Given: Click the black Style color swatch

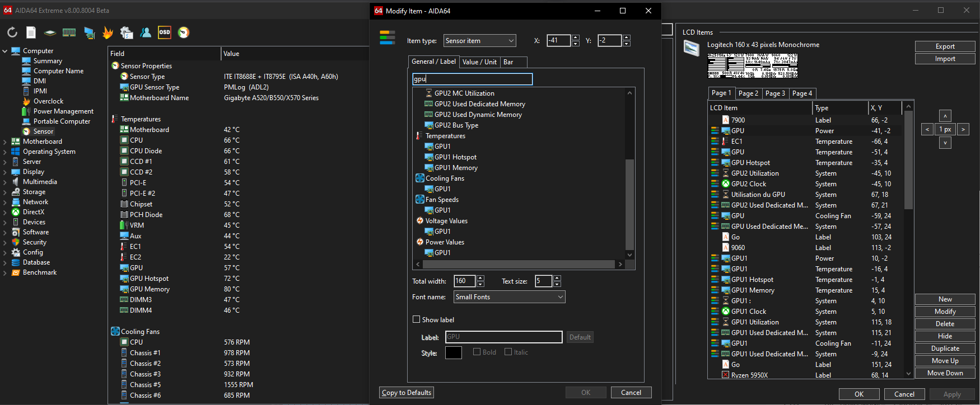Looking at the screenshot, I should click(453, 352).
